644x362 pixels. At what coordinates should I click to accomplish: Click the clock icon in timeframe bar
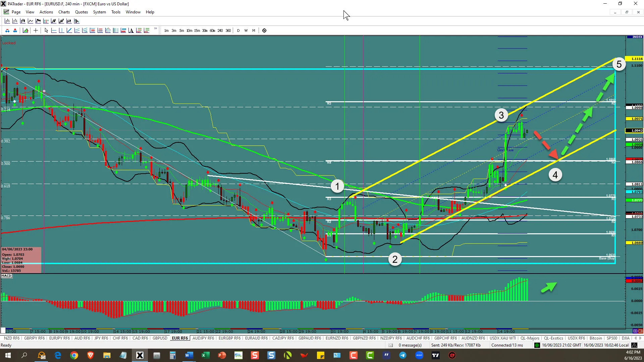(x=264, y=31)
